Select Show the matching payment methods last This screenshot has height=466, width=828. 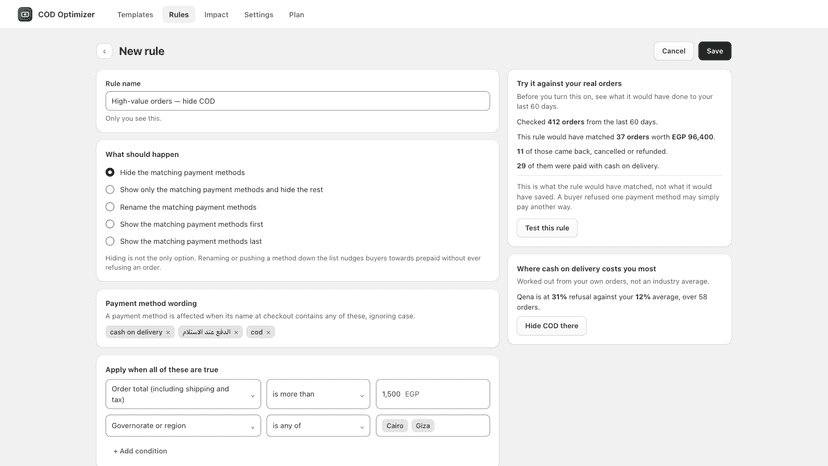(x=110, y=241)
